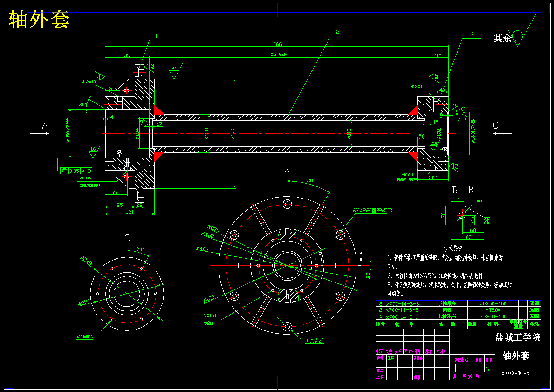Click the view title 'C' above left circle

pyautogui.click(x=127, y=238)
